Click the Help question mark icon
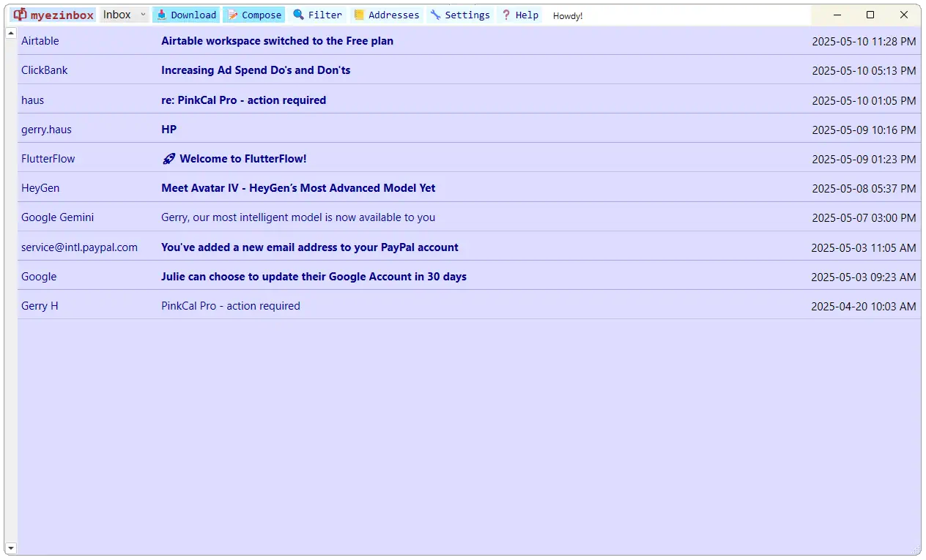 (505, 15)
